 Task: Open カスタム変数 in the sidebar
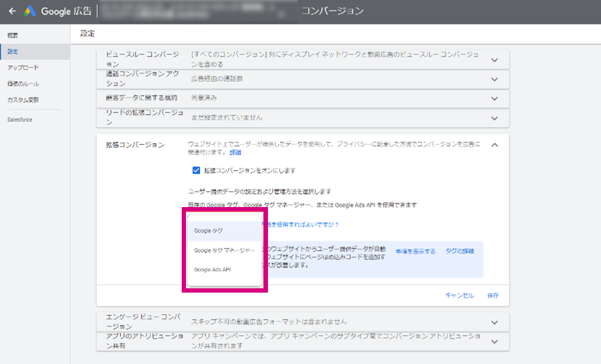point(23,100)
